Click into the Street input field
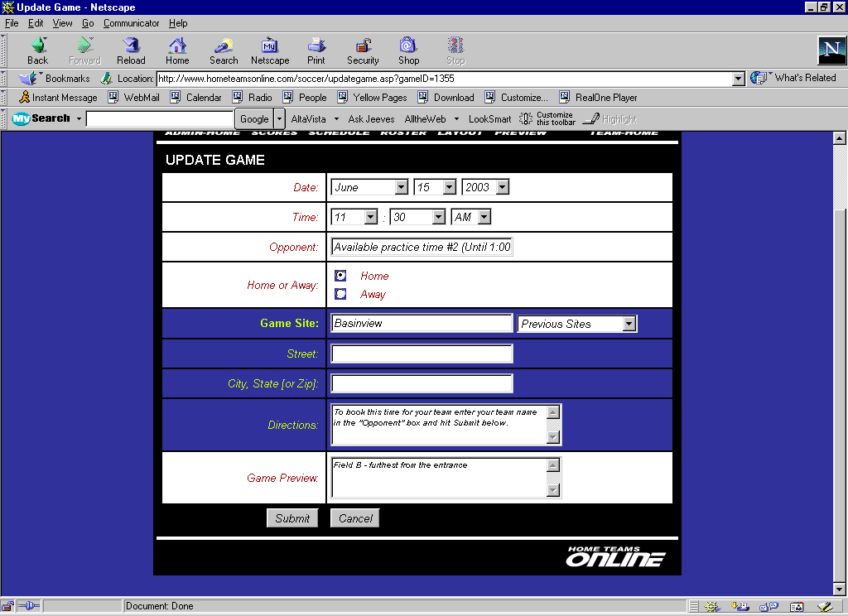This screenshot has height=616, width=848. (422, 354)
